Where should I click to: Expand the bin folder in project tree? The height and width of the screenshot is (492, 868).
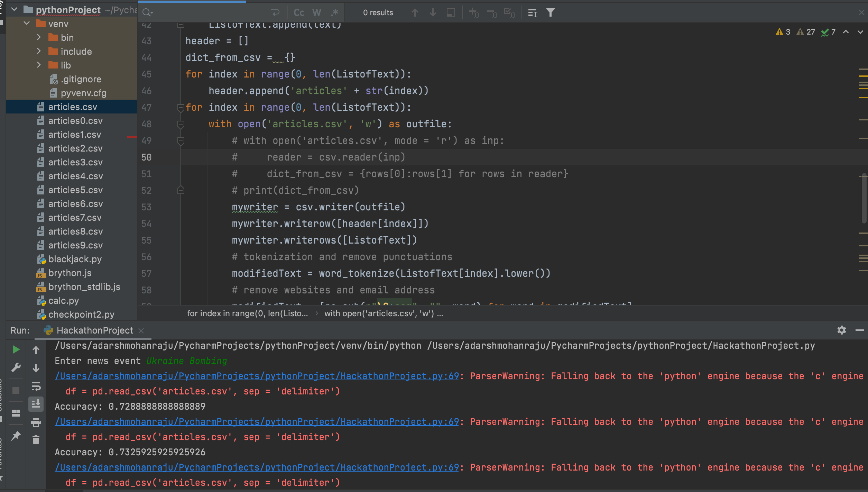[x=39, y=37]
